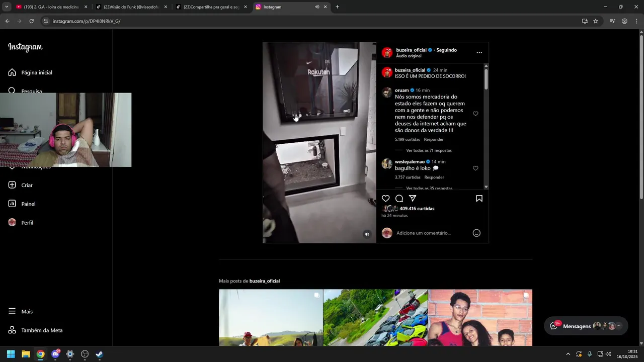This screenshot has width=644, height=362.
Task: Reload the page in Chrome
Action: tap(31, 21)
